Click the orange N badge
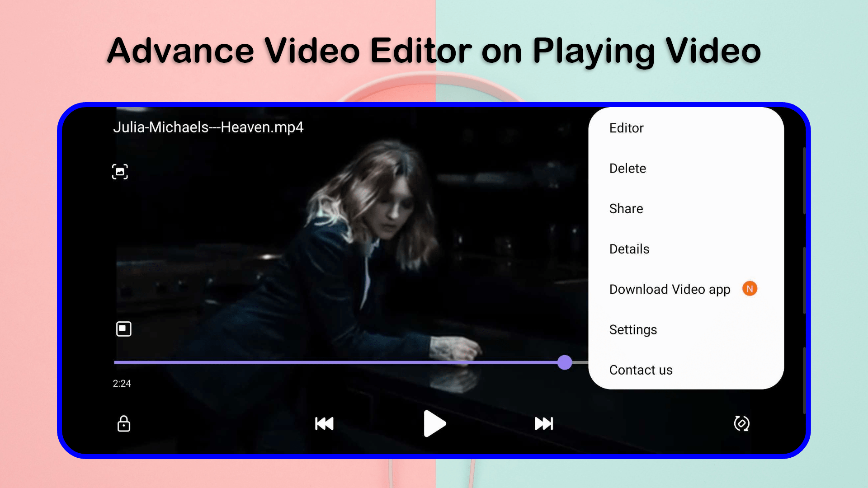The width and height of the screenshot is (868, 488). [x=750, y=289]
